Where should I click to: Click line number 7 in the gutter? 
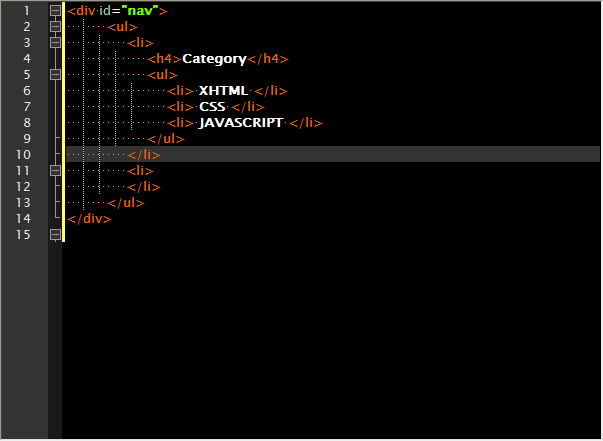(27, 107)
